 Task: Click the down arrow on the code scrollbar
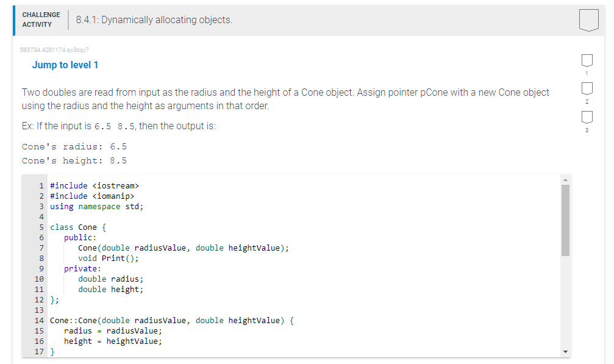[x=565, y=350]
